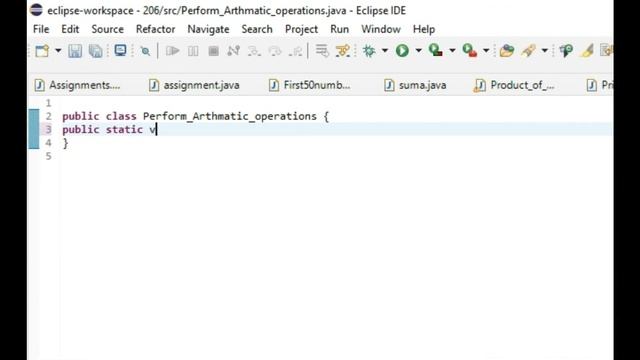
Task: Open the Run menu
Action: pos(340,29)
